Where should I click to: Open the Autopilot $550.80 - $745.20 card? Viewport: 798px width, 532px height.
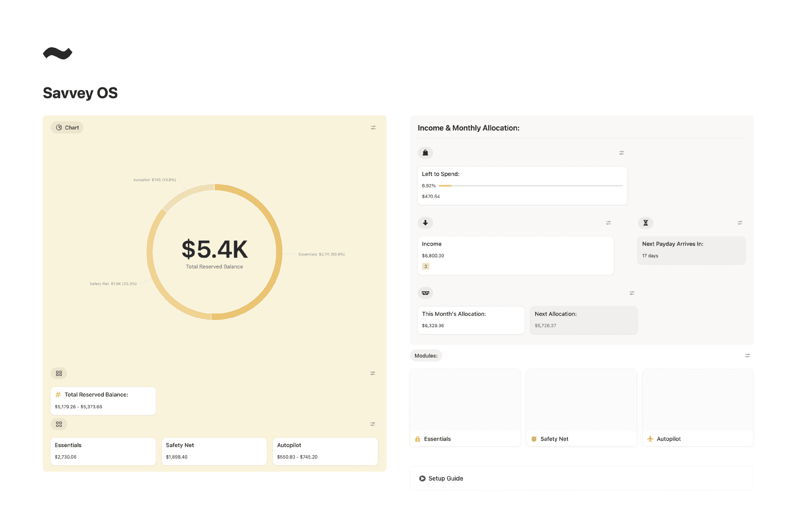[325, 451]
